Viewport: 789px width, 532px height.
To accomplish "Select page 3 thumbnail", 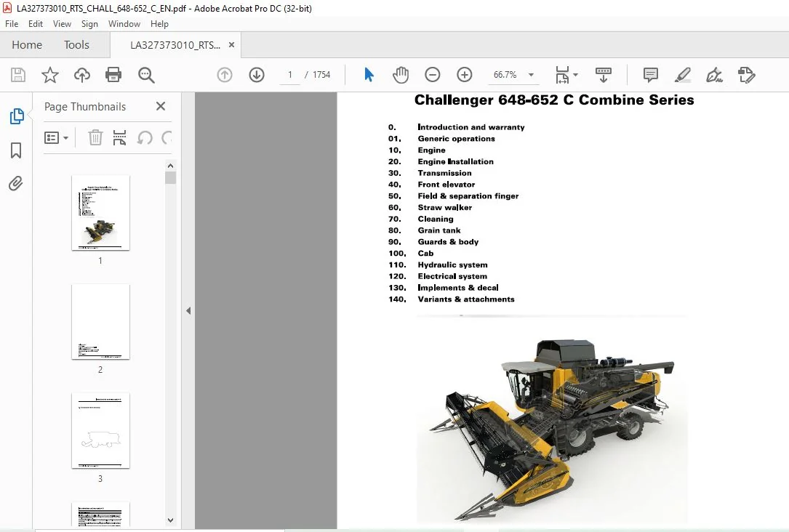I will point(100,431).
